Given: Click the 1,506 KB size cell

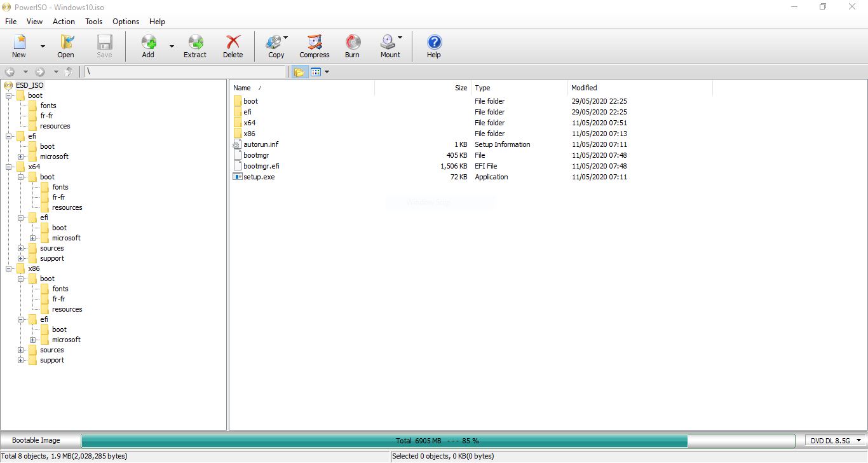Looking at the screenshot, I should (454, 166).
